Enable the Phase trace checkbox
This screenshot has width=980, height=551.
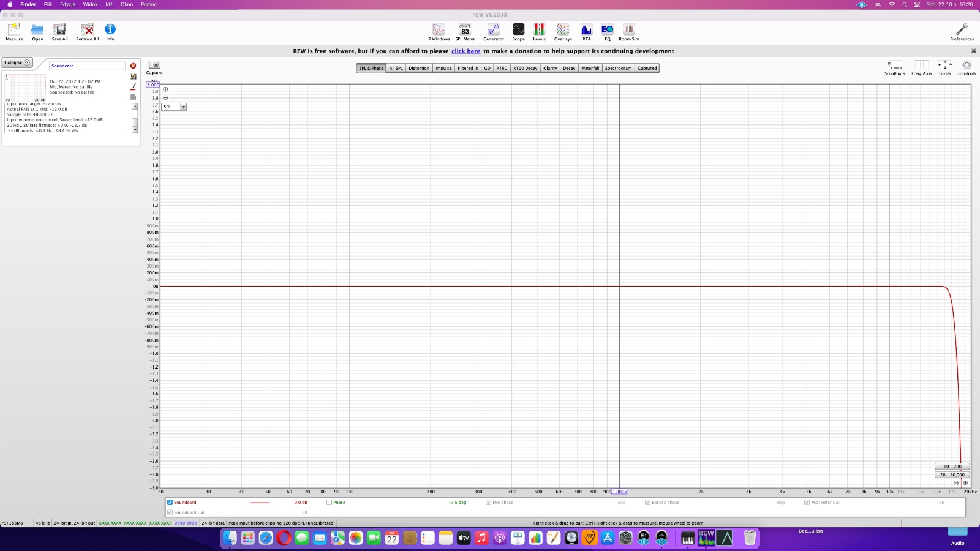329,502
